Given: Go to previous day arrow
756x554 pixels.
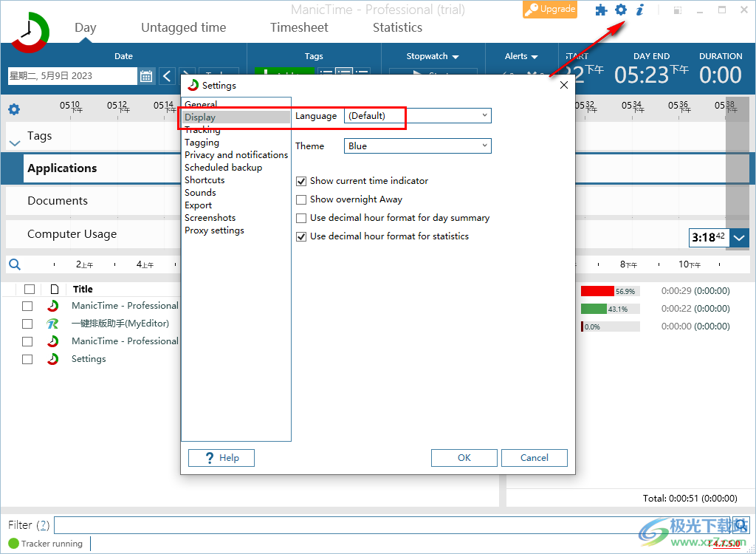Looking at the screenshot, I should point(167,76).
